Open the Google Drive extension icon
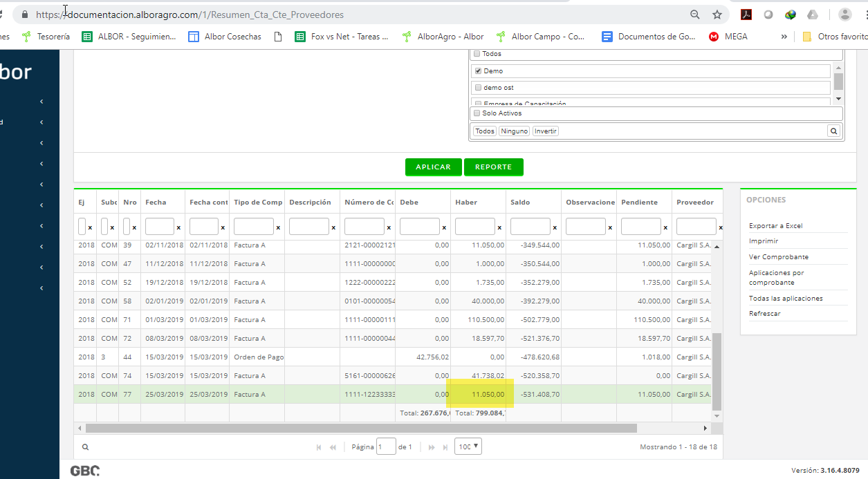868x479 pixels. 813,15
